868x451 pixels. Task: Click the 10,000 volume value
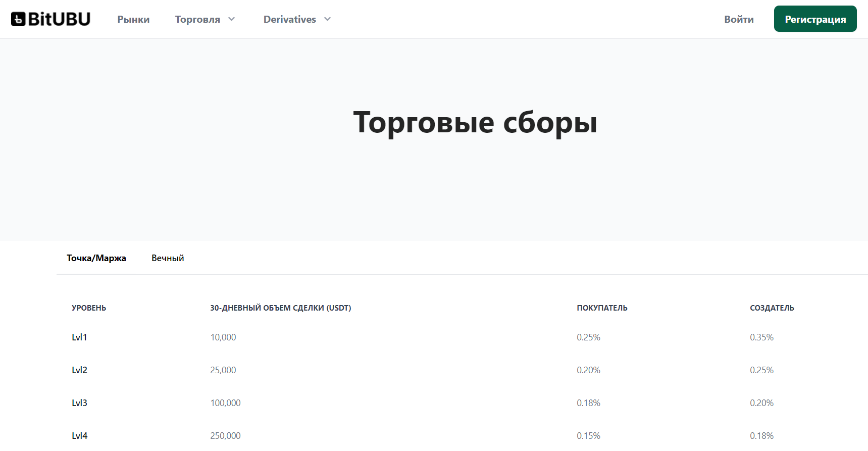(x=223, y=337)
